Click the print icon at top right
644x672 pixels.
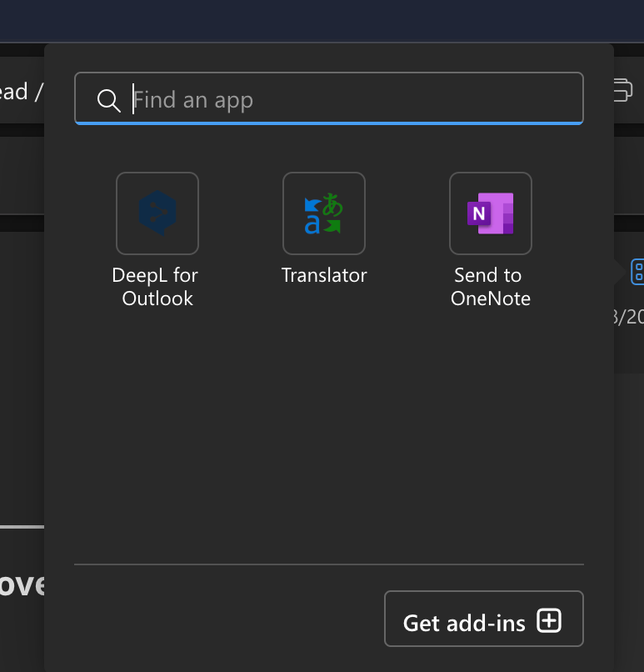(622, 89)
